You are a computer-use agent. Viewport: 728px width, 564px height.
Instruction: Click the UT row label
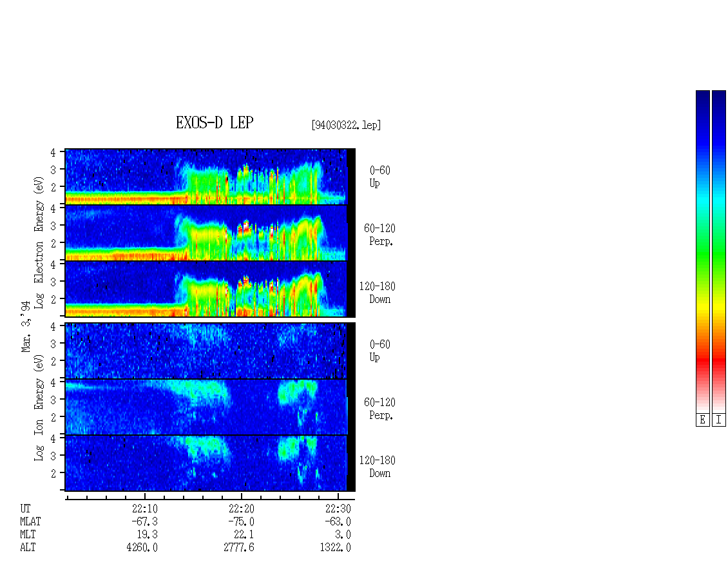pos(25,509)
